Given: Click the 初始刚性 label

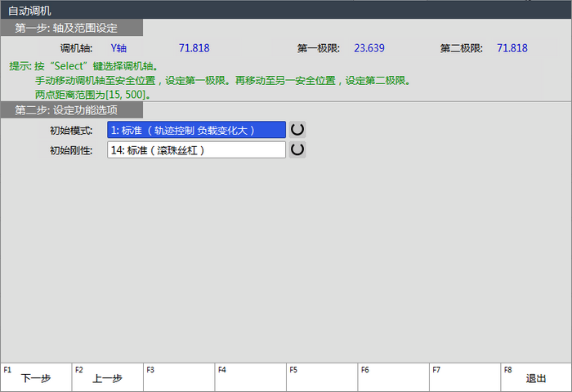Looking at the screenshot, I should click(71, 150).
